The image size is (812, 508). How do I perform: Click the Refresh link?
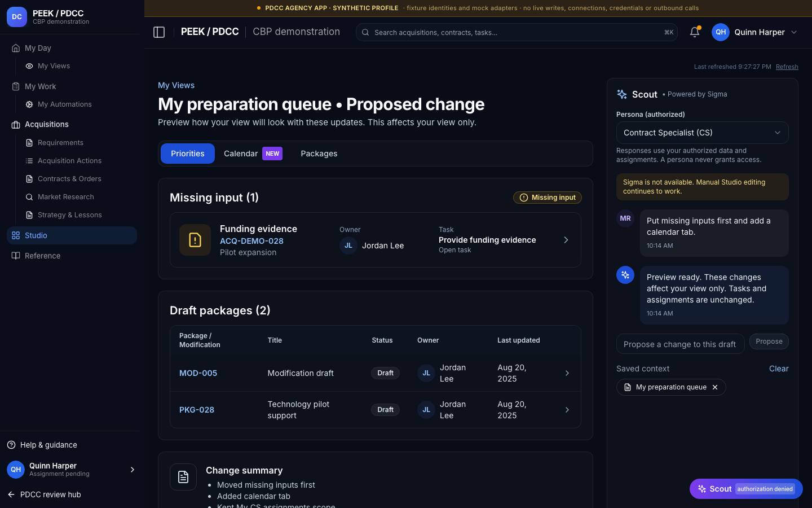coord(787,67)
